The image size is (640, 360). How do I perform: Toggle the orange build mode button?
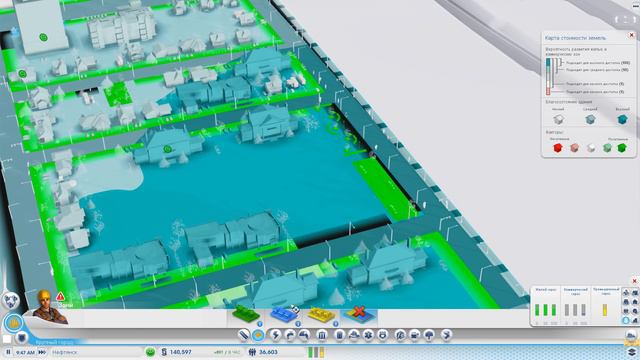click(14, 323)
